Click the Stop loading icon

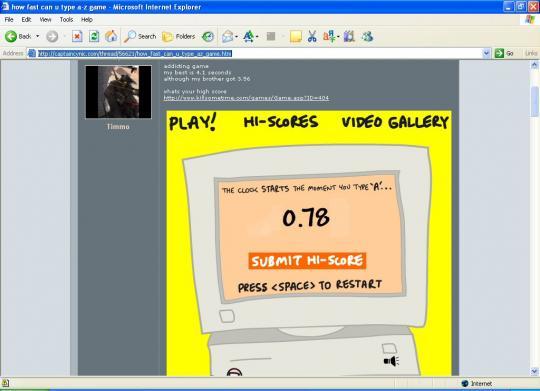pyautogui.click(x=77, y=37)
